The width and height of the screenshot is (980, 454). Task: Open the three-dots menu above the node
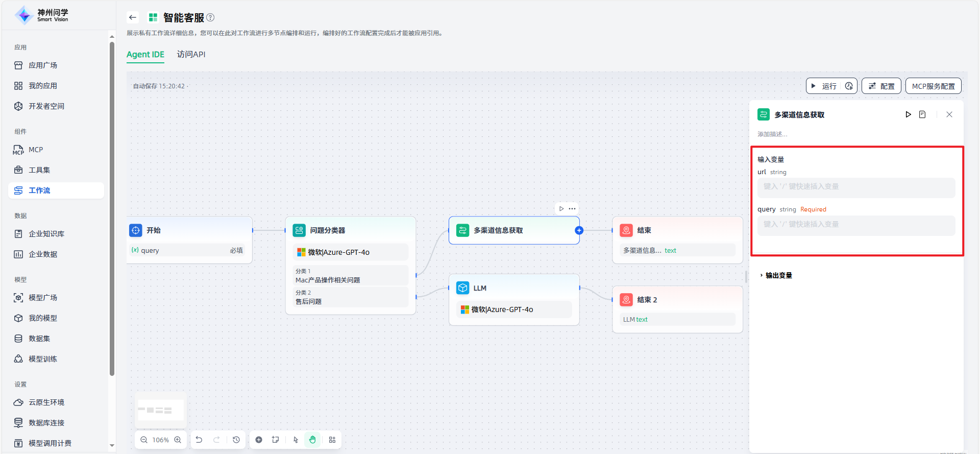(572, 208)
